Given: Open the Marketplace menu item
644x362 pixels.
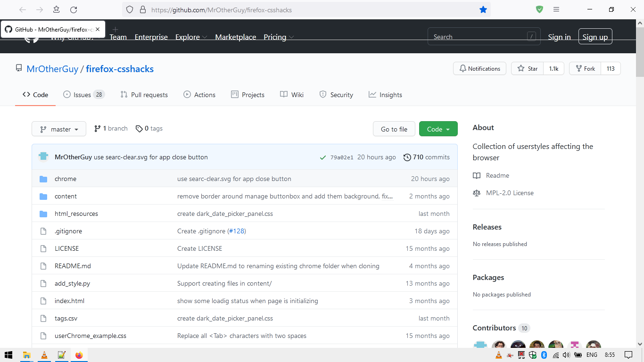Looking at the screenshot, I should point(235,37).
